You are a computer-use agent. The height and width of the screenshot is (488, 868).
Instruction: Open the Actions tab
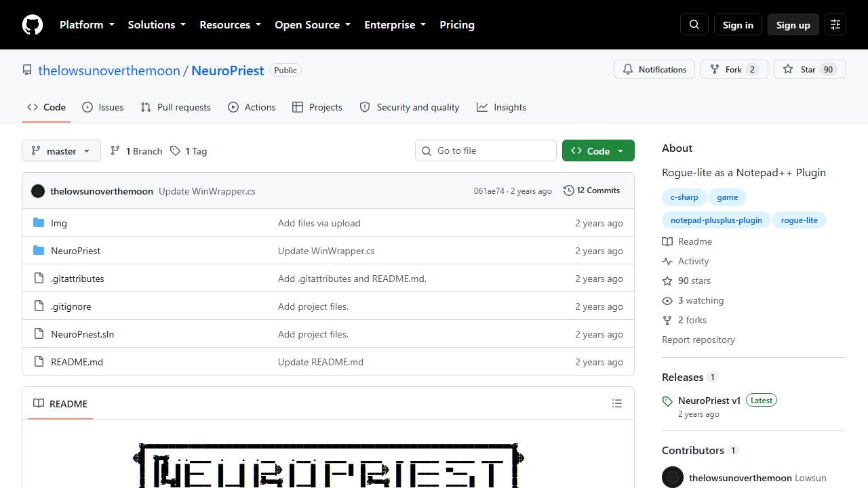[x=252, y=107]
